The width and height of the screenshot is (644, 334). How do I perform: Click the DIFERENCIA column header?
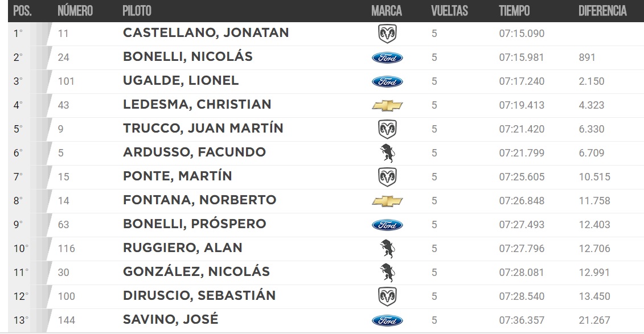[x=602, y=11]
